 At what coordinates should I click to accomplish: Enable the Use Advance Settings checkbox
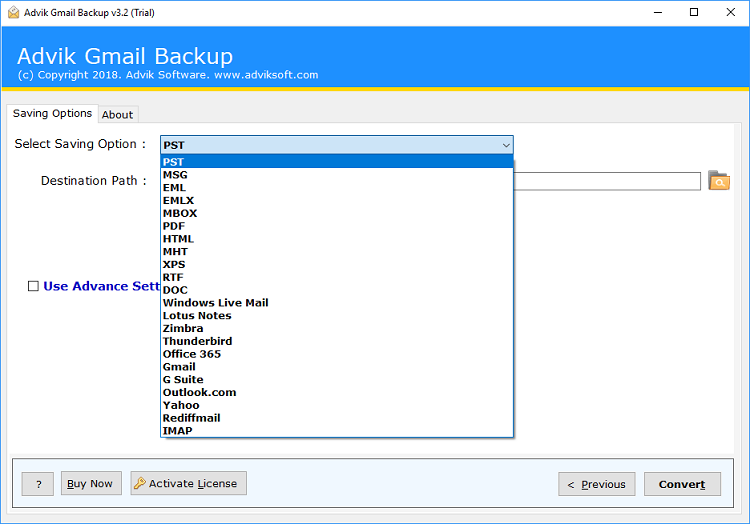point(33,286)
